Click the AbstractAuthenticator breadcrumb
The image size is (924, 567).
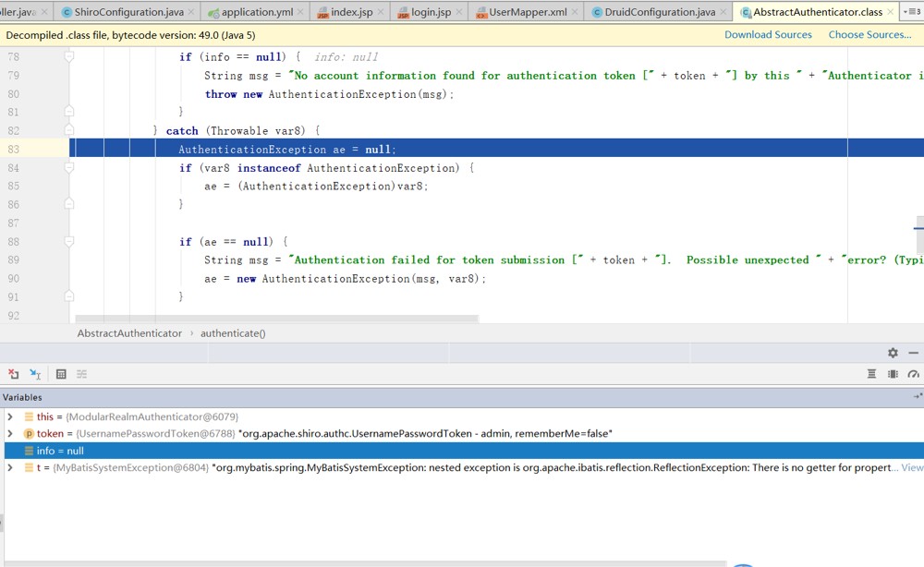129,333
